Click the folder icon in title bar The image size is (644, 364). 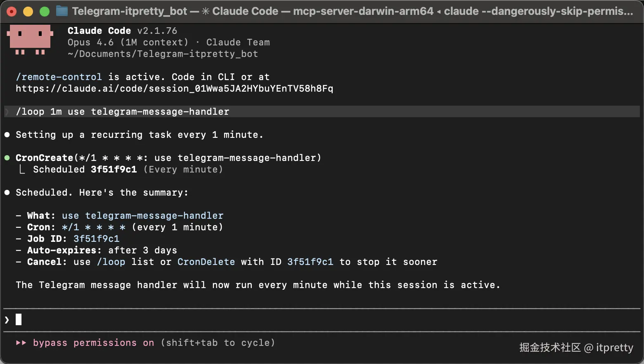[x=62, y=11]
